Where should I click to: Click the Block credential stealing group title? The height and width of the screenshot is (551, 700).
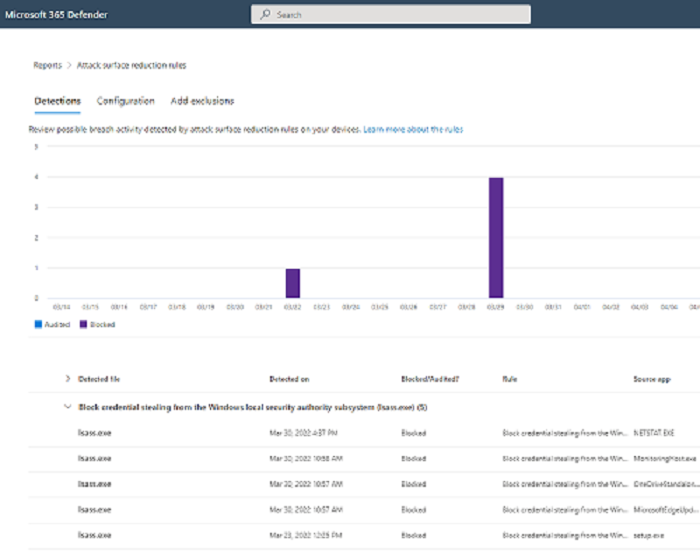pos(253,407)
